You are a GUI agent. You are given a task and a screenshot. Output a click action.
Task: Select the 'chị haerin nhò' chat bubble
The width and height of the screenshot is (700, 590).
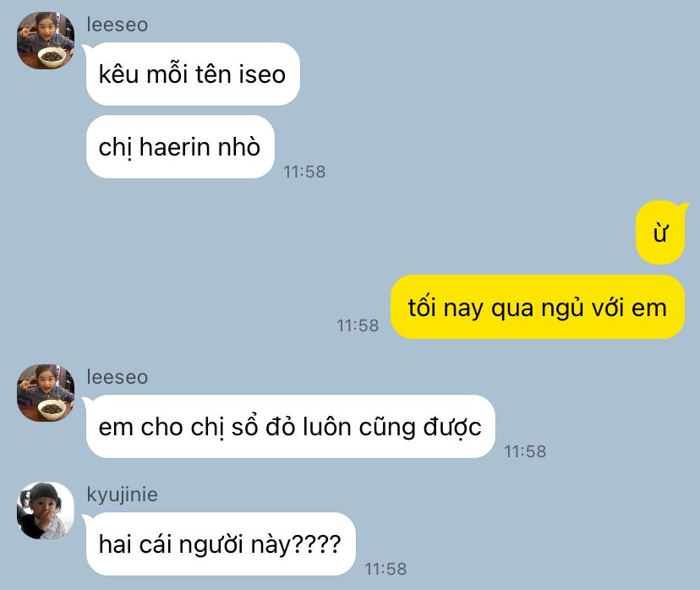coord(180,147)
